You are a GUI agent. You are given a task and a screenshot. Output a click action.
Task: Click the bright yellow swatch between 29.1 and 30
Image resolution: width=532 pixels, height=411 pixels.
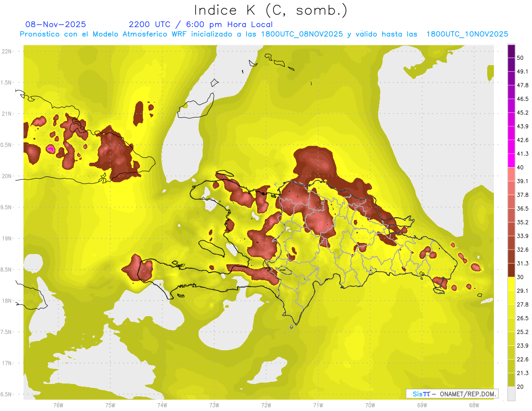coord(511,284)
